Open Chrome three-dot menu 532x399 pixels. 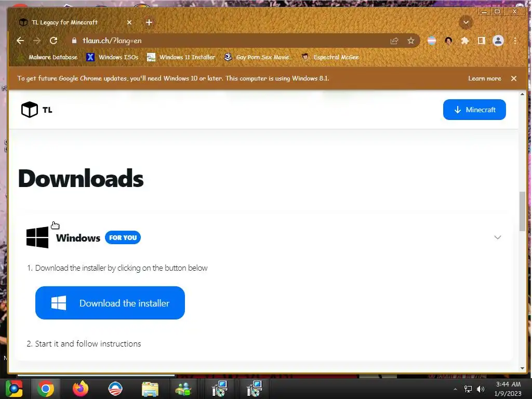pyautogui.click(x=515, y=41)
